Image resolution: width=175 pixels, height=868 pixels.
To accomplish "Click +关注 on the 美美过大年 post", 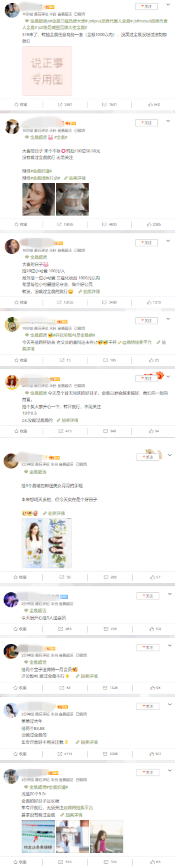I will (148, 706).
